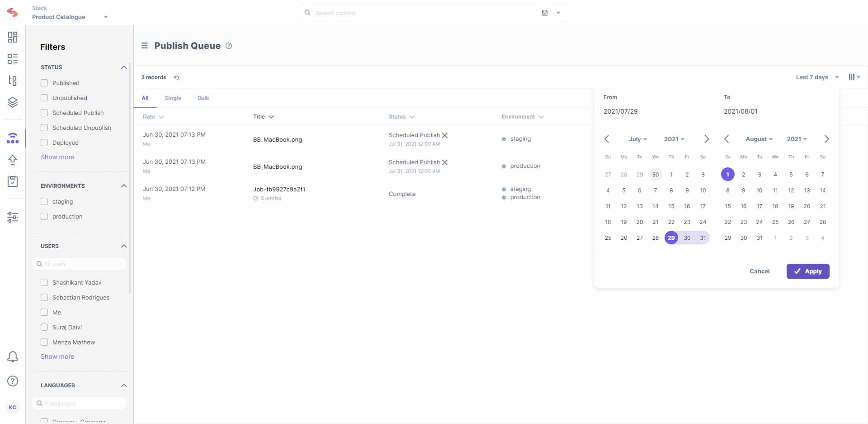868x424 pixels.
Task: Switch to the Bulk tab
Action: tap(203, 98)
